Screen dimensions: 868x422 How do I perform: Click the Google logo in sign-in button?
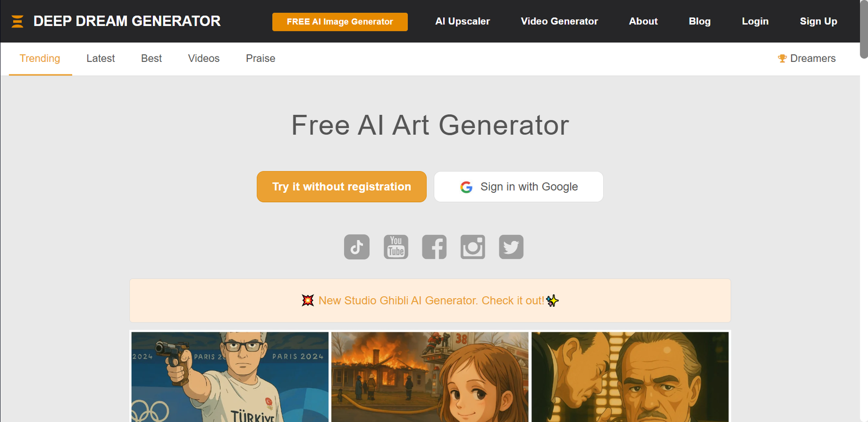click(x=467, y=187)
